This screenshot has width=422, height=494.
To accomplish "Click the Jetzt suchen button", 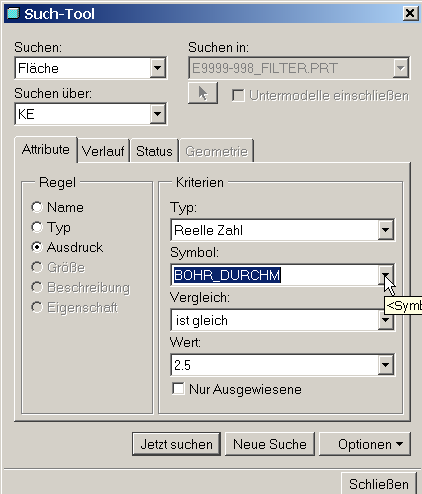I will point(176,444).
